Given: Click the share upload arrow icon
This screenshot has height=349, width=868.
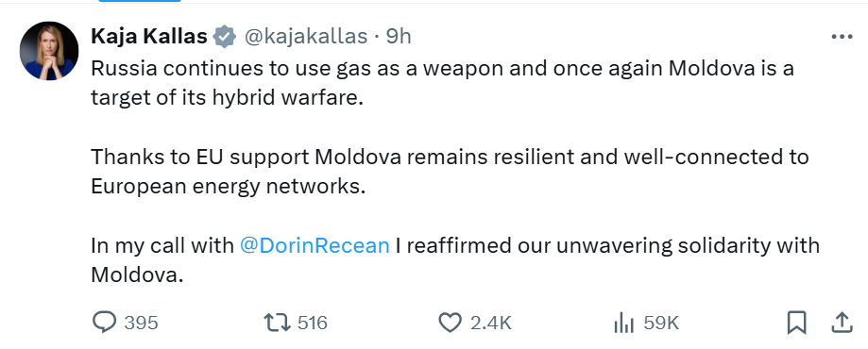Looking at the screenshot, I should point(841,322).
